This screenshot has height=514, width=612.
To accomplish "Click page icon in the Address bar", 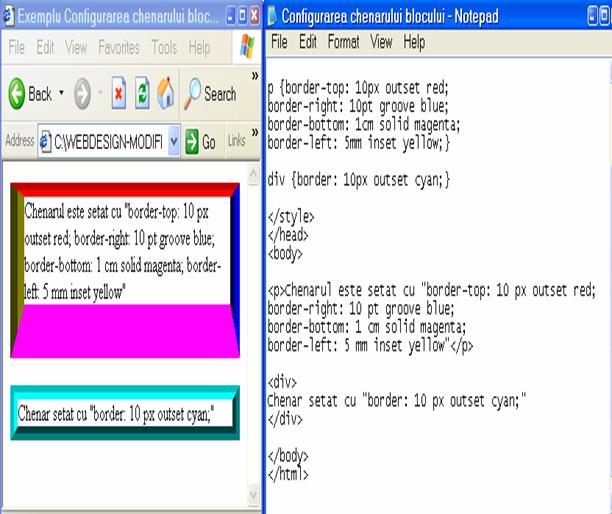I will point(46,142).
